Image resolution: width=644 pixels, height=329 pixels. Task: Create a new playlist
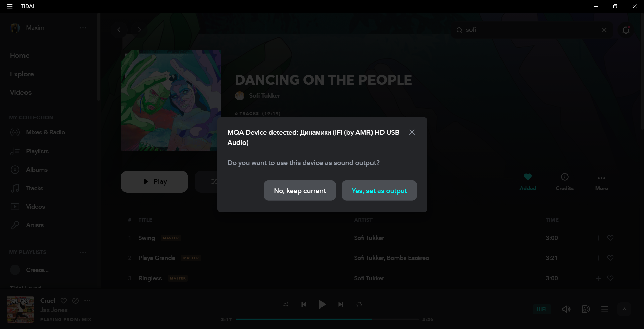tap(30, 270)
